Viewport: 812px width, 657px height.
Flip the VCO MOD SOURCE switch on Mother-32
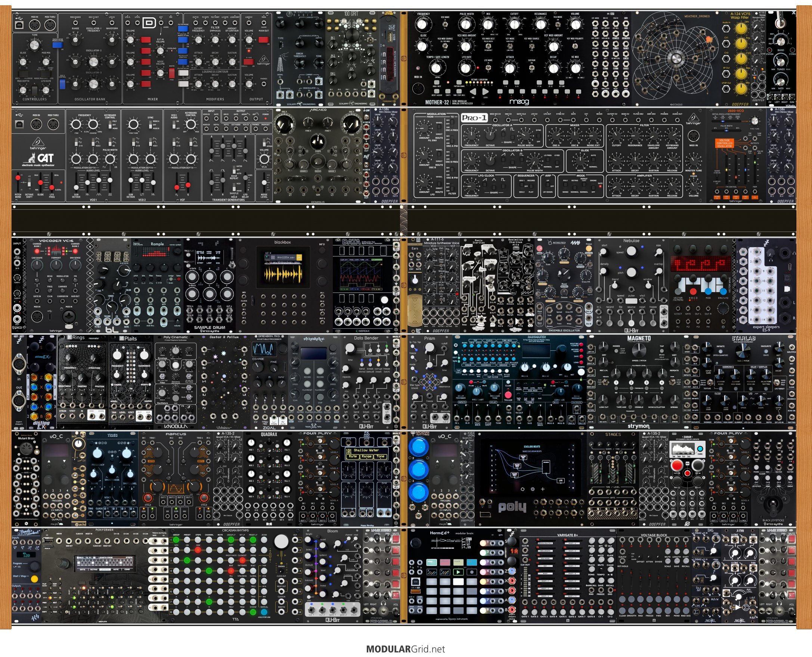(445, 47)
